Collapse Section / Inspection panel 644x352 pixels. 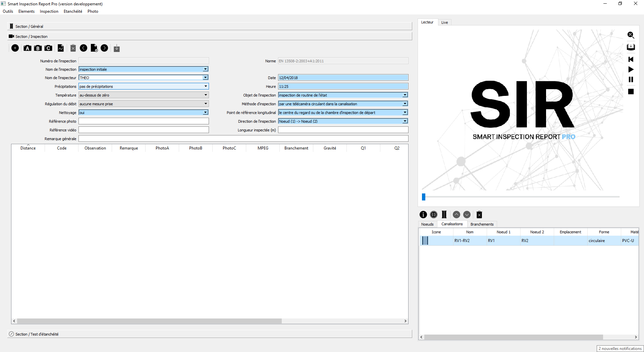tap(210, 37)
